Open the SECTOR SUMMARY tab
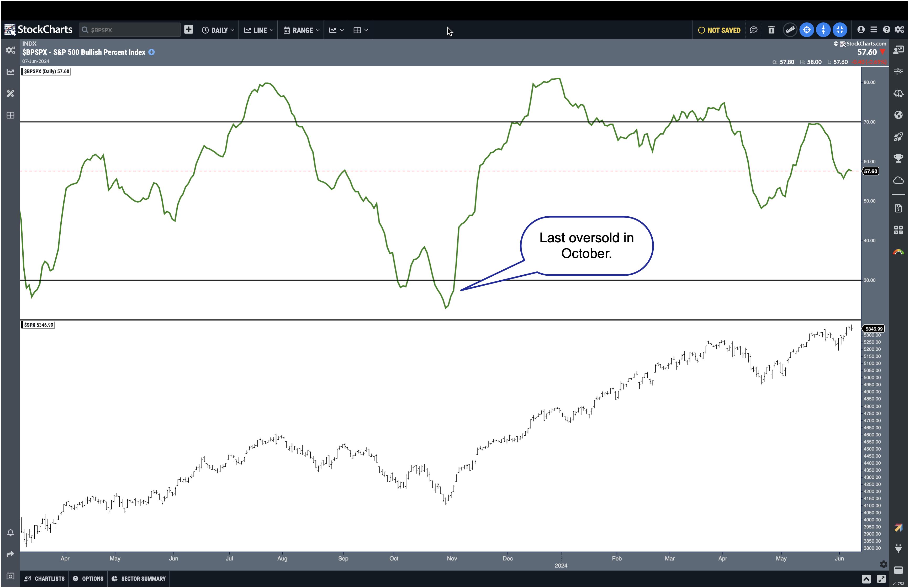Image resolution: width=909 pixels, height=588 pixels. (139, 579)
